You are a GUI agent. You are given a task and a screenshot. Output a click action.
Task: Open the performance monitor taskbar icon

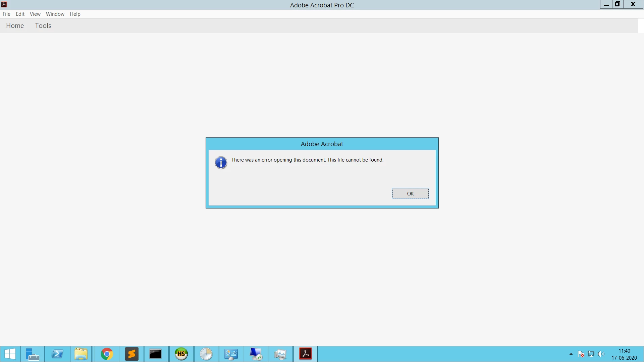pos(280,354)
